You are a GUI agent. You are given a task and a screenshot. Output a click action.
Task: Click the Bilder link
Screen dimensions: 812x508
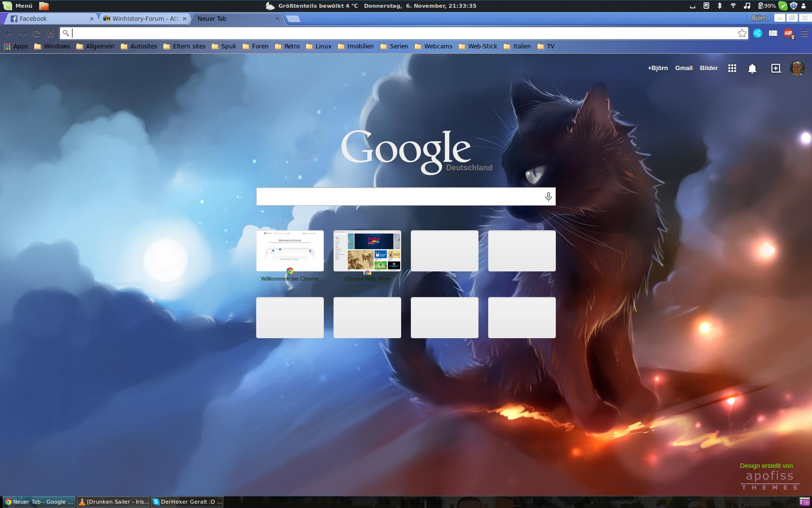click(709, 68)
